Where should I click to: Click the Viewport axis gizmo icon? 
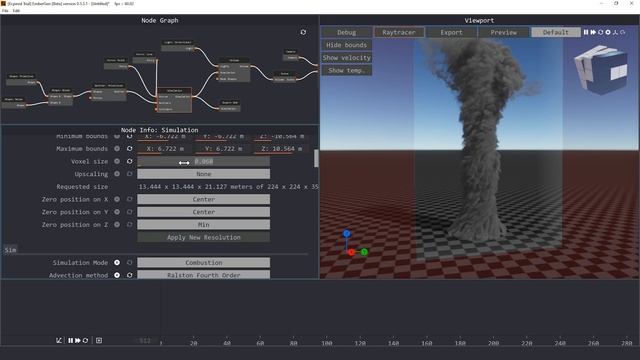click(x=615, y=32)
